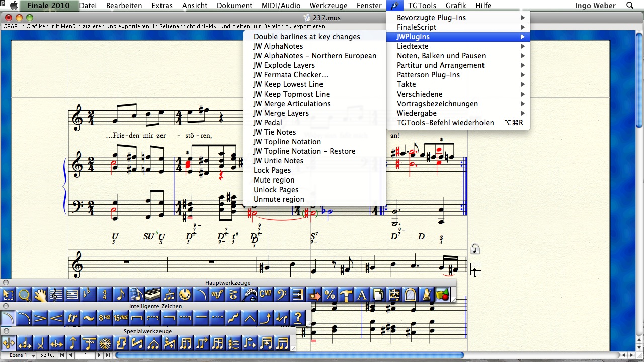The width and height of the screenshot is (644, 362).
Task: Select the 8va octave smart shape
Action: point(104,318)
